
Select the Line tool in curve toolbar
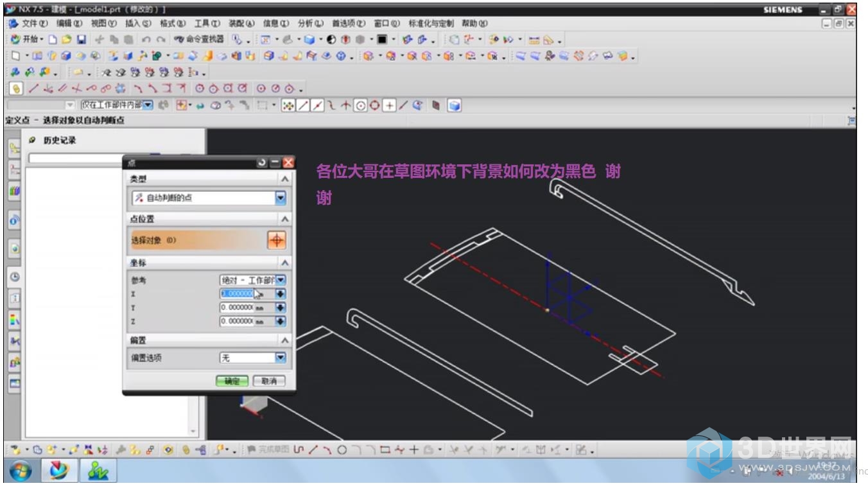tap(33, 89)
